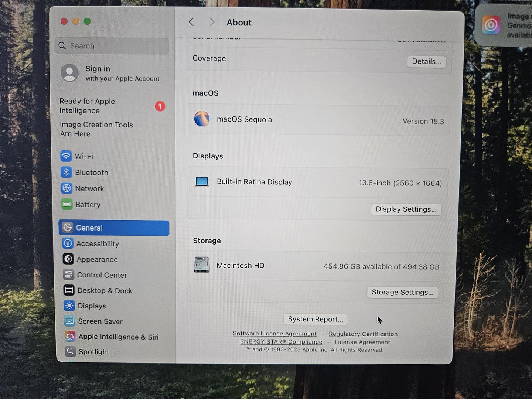Click the System Report... button
532x399 pixels.
(316, 319)
